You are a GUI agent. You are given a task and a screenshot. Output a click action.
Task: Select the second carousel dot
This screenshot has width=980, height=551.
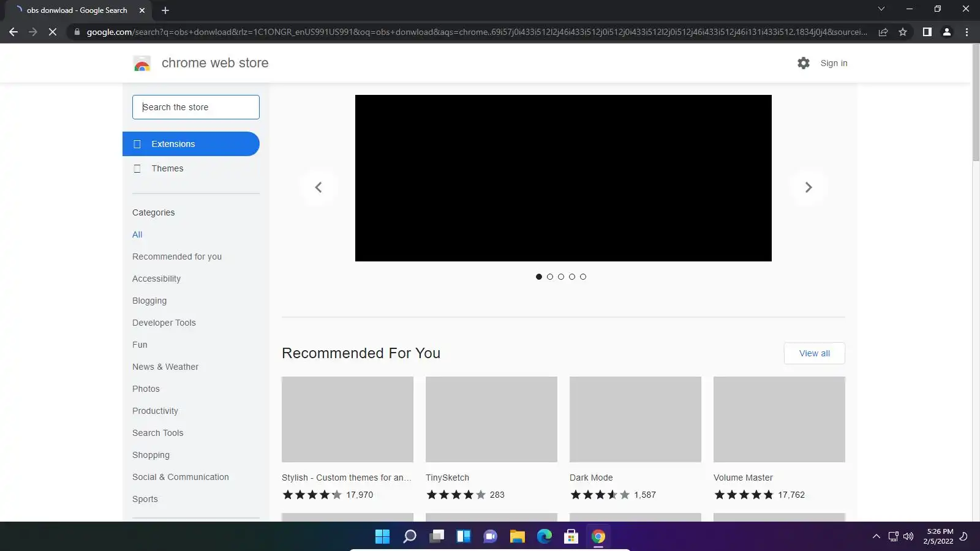tap(550, 277)
